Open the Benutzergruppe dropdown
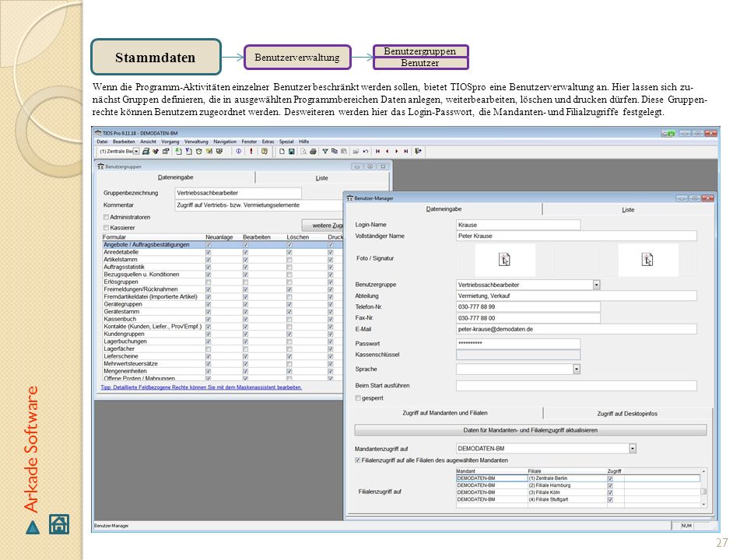Viewport: 747px width, 560px height. 597,285
